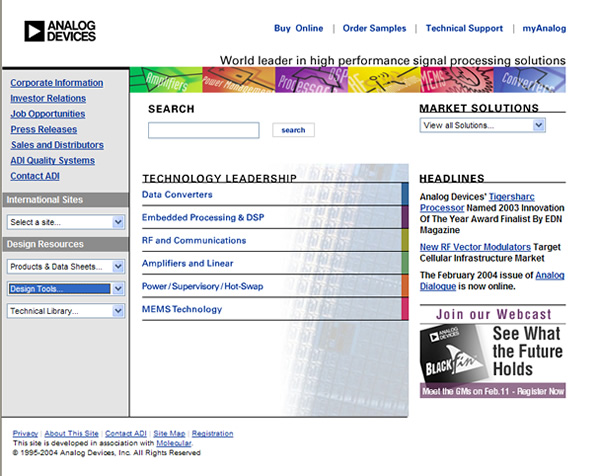Go to Investor Relations
Screen dimensions: 600x476
48,98
